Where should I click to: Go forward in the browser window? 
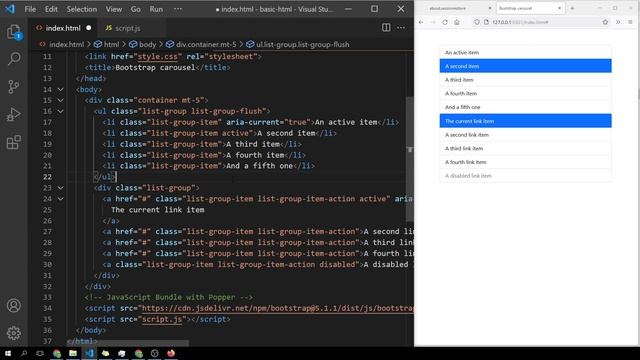click(x=433, y=22)
